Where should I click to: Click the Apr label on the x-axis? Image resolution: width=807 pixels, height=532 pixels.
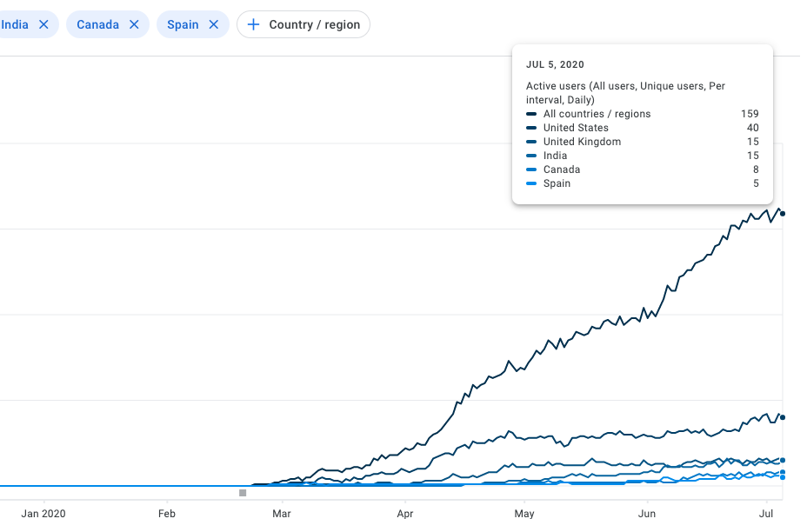(405, 514)
